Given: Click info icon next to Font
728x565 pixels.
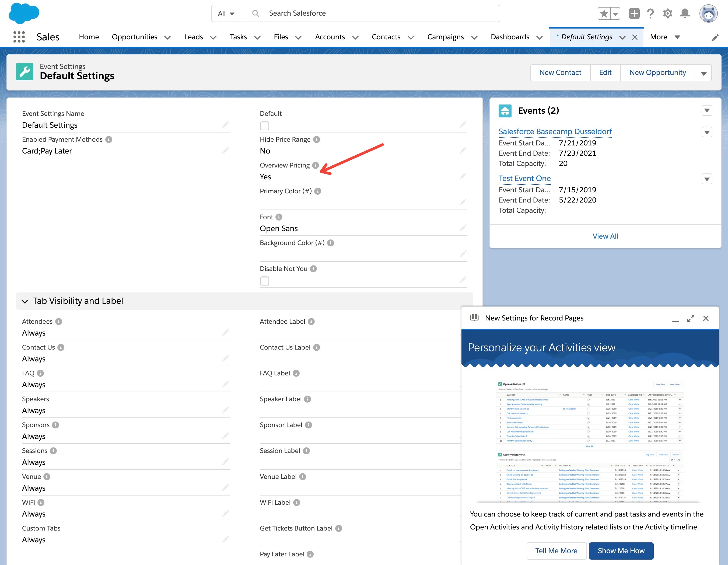Looking at the screenshot, I should click(279, 217).
